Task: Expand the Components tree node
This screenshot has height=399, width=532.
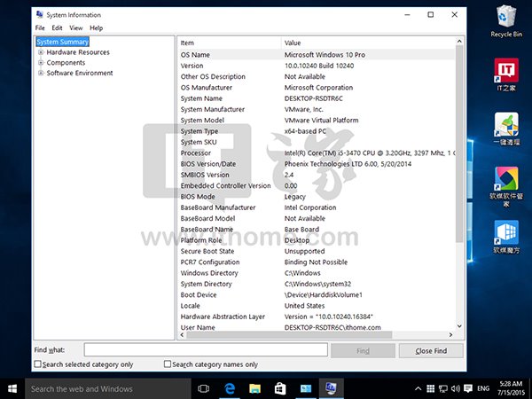Action: [41, 62]
